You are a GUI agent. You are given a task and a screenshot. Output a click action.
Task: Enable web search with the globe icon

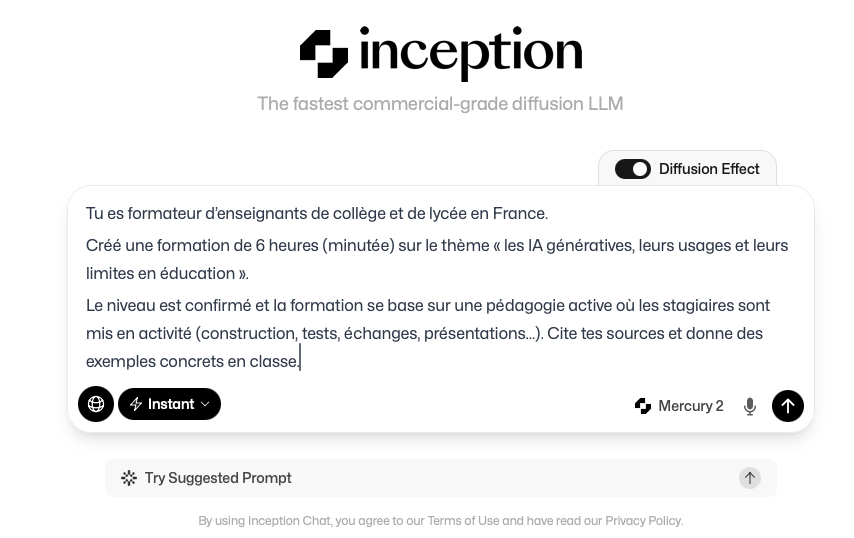click(96, 404)
